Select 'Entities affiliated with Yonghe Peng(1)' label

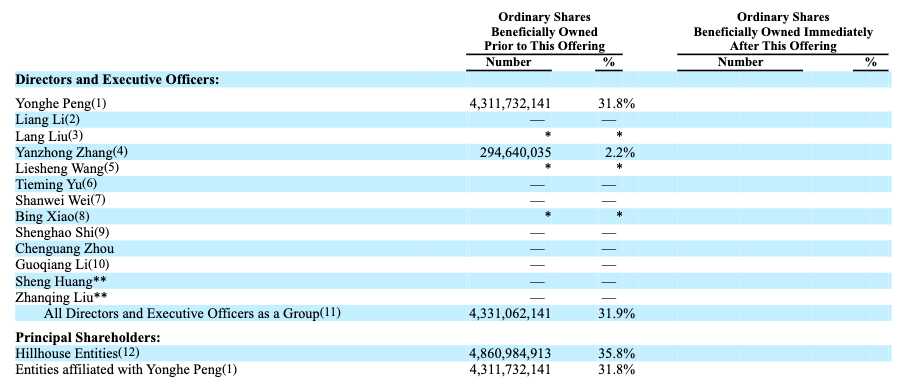(126, 369)
